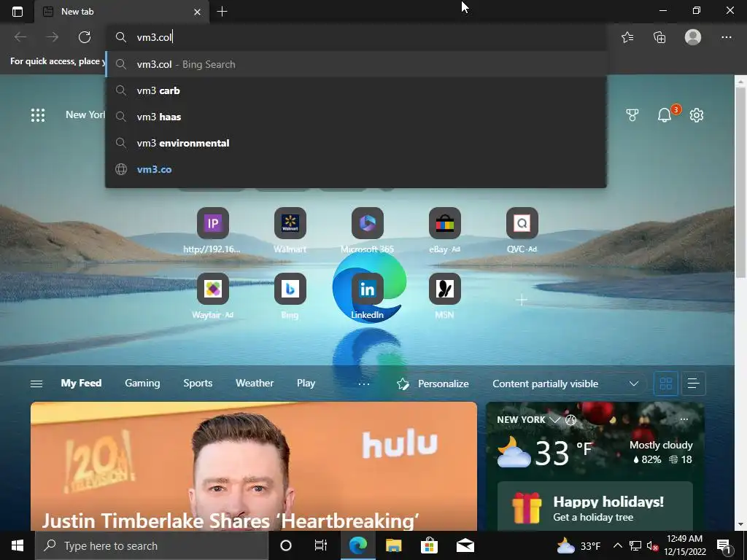Screen dimensions: 747x560
Task: Open Cortana circle on taskbar
Action: 286,545
